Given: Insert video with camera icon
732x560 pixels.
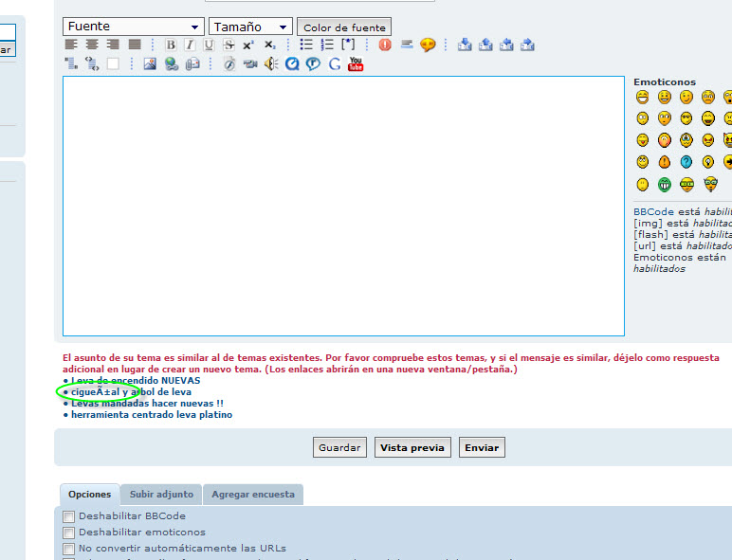Looking at the screenshot, I should pos(250,63).
